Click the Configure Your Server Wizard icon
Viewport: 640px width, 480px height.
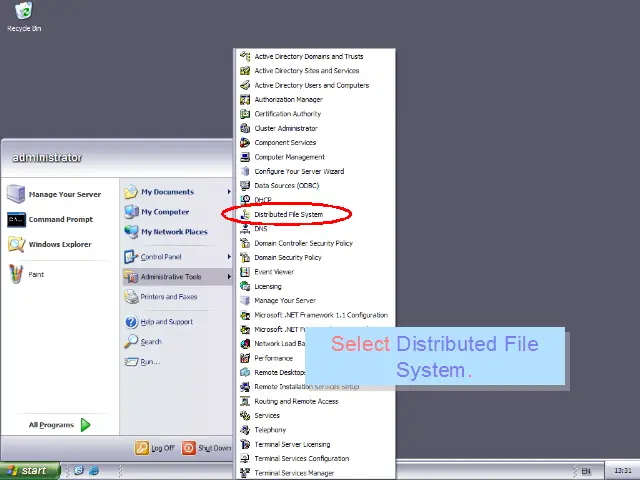[x=245, y=171]
